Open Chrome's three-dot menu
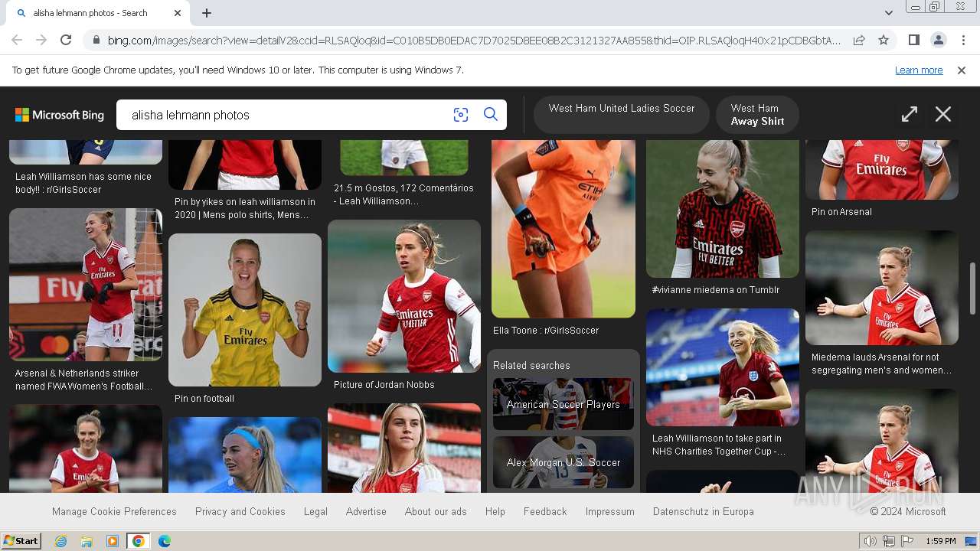Screen dimensions: 980x551 [x=963, y=40]
